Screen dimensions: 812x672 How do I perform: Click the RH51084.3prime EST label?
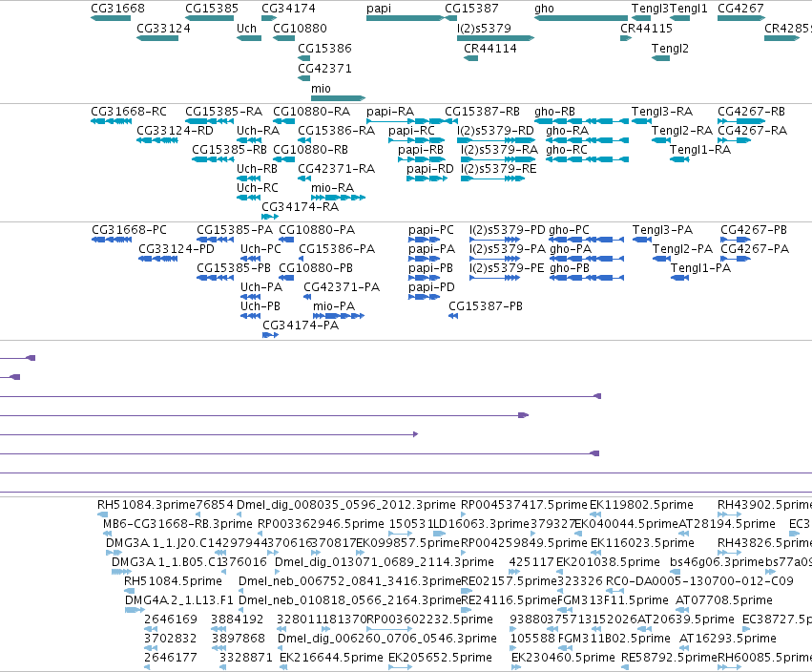click(x=146, y=505)
